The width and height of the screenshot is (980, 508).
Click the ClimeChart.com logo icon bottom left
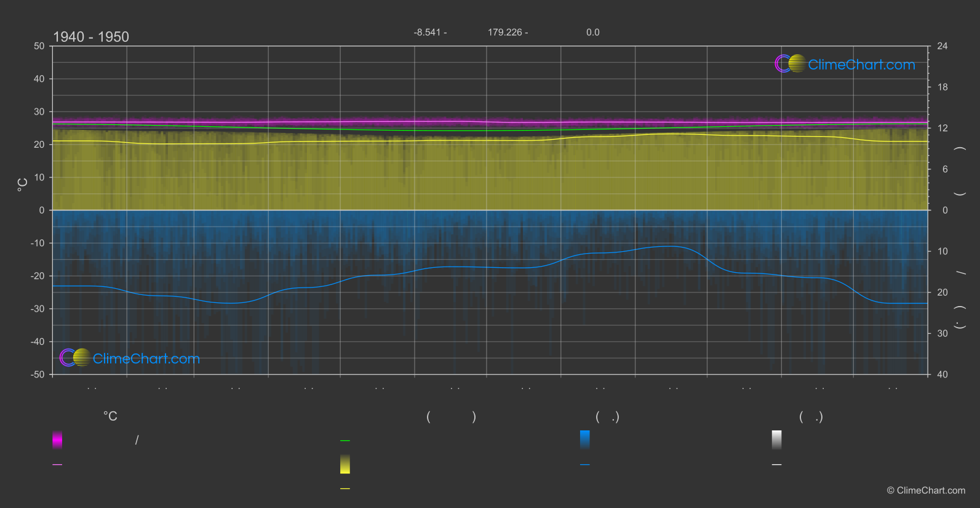point(75,358)
